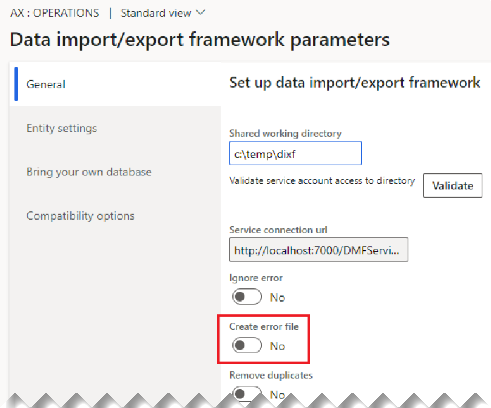
Task: Click the Remove duplicates label
Action: 271,375
